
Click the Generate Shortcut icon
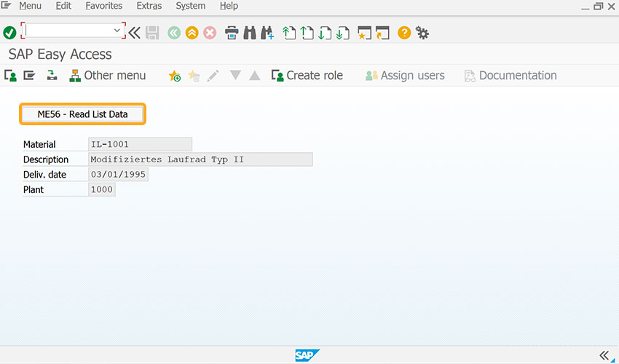[x=382, y=33]
